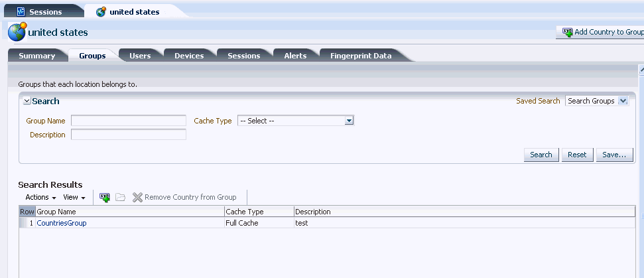The width and height of the screenshot is (644, 278).
Task: Select the Full Cache cell
Action: (259, 224)
